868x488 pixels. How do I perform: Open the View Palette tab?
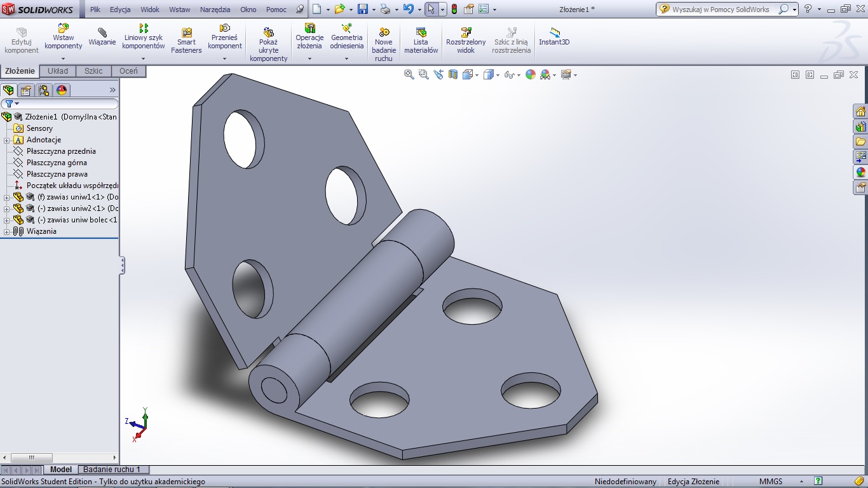point(860,156)
